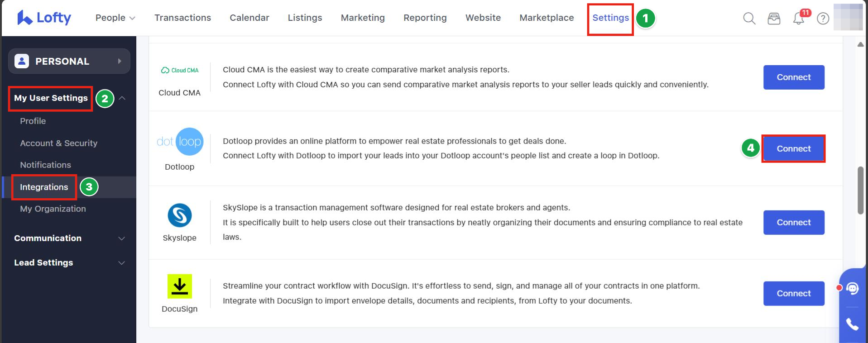Open notifications bell icon
The height and width of the screenshot is (343, 868).
[798, 19]
